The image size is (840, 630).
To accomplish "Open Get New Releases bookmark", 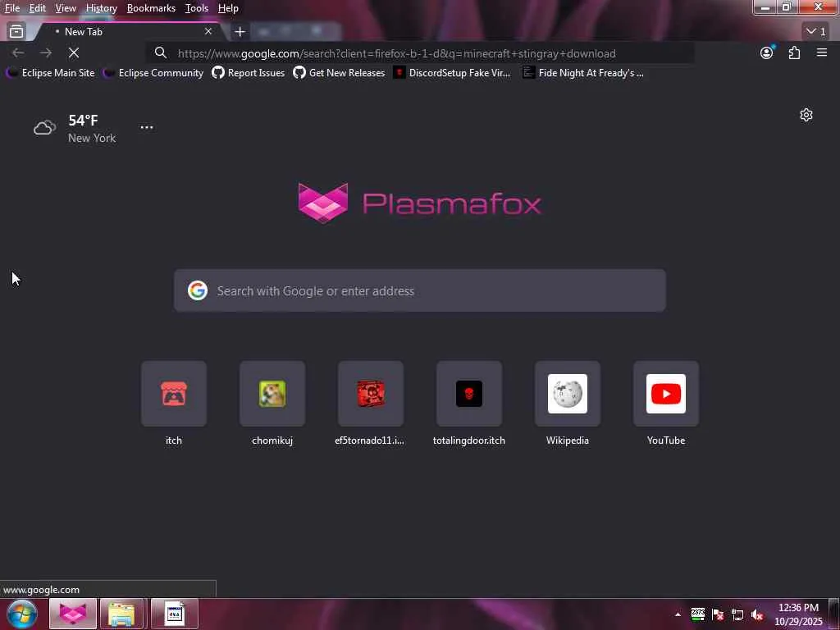I will [x=339, y=72].
